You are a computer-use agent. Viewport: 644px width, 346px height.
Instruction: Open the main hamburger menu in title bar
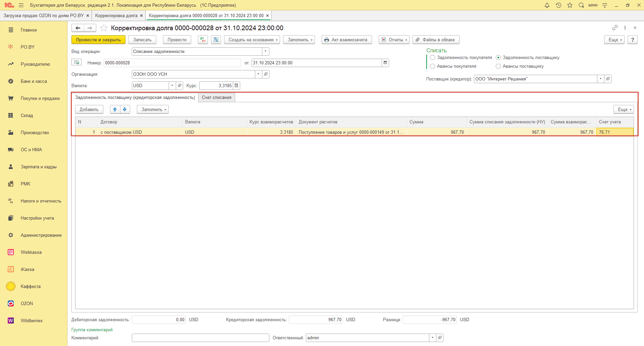(21, 5)
